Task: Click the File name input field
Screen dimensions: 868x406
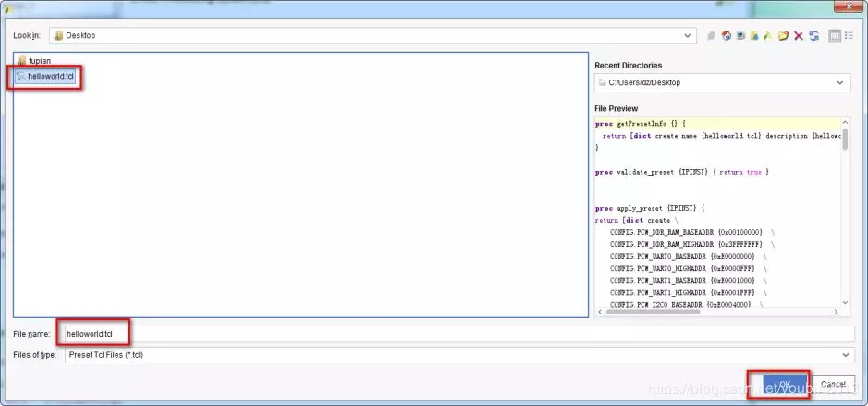Action: click(458, 334)
